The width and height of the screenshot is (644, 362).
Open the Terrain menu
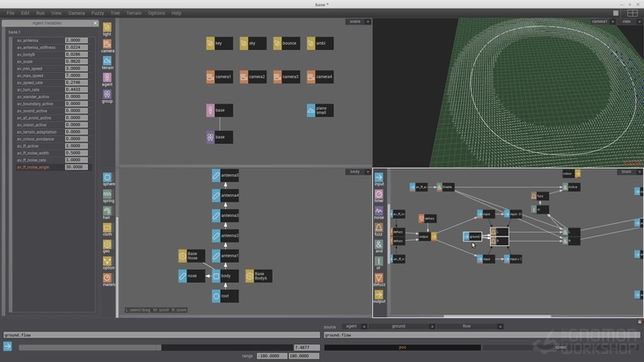click(134, 13)
